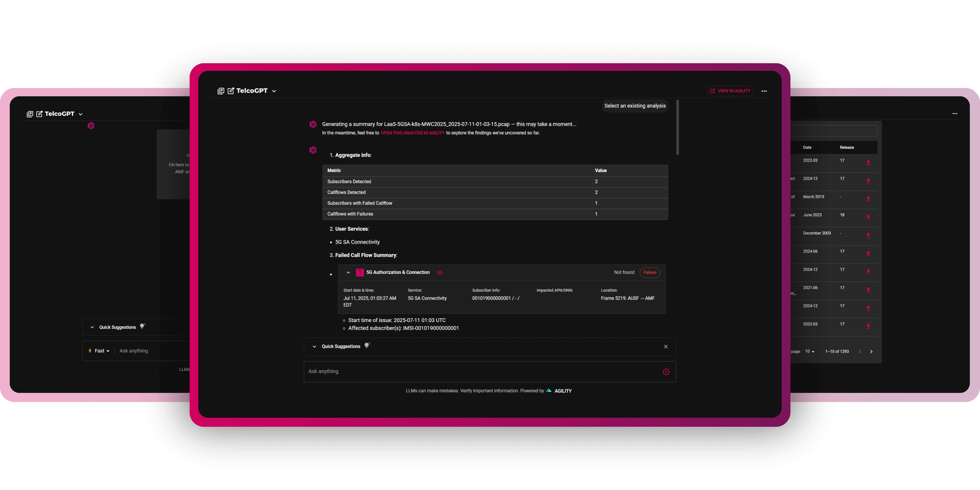Image resolution: width=980 pixels, height=490 pixels.
Task: Click the Metric column header
Action: pyautogui.click(x=334, y=170)
